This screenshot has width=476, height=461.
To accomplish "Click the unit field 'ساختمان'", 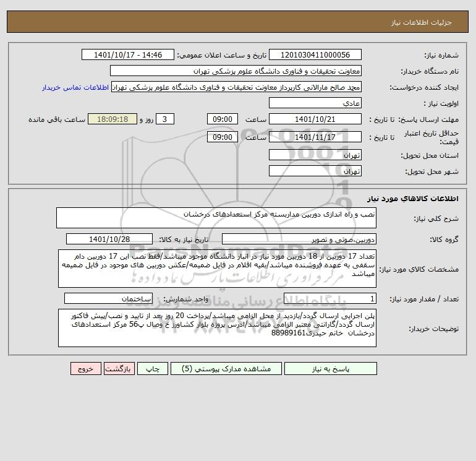I will click(108, 299).
